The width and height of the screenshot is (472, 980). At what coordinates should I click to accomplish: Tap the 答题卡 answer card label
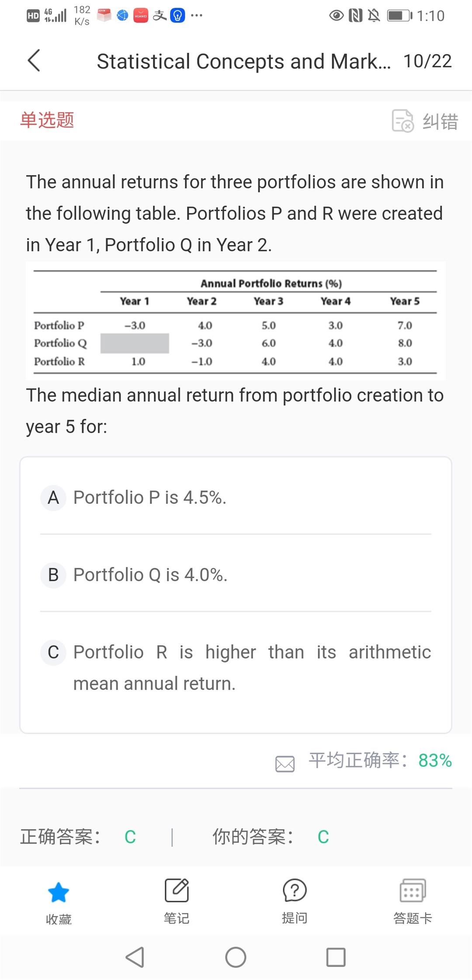(x=412, y=918)
